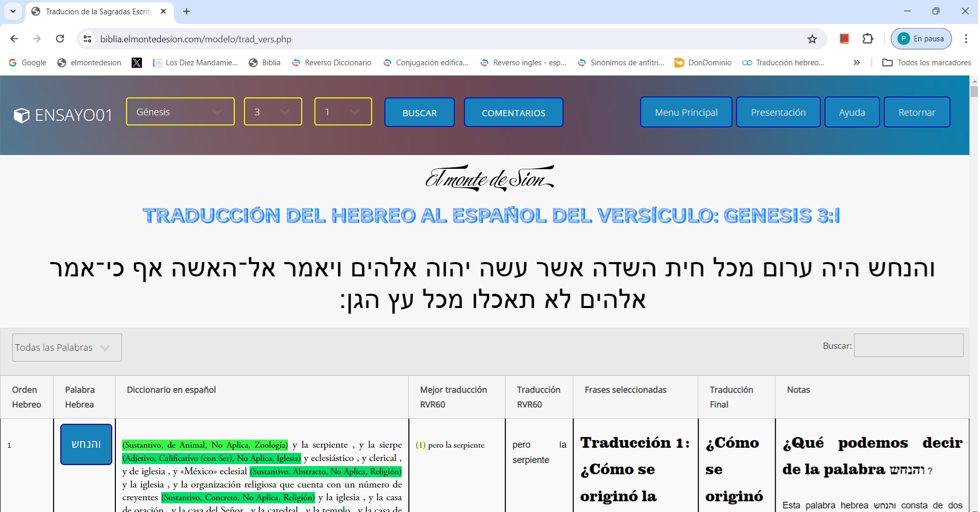Screen dimensions: 980x512
Task: Bookmark this page with the star icon
Action: [x=812, y=39]
